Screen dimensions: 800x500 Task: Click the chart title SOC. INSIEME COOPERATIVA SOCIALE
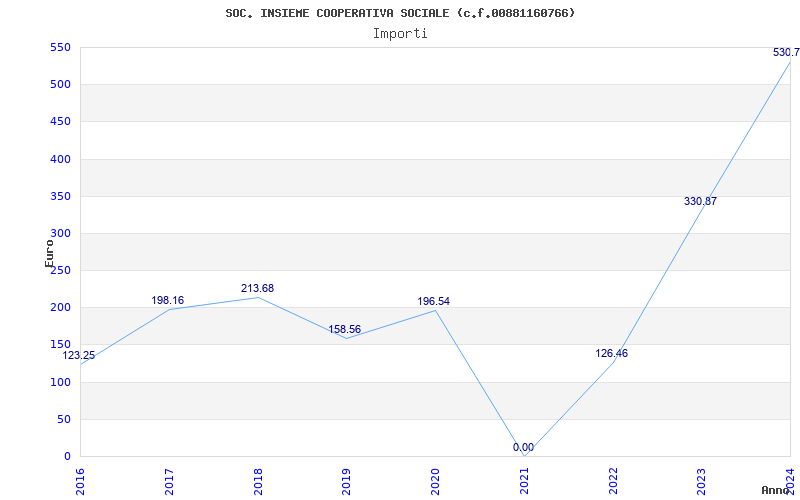pos(400,13)
